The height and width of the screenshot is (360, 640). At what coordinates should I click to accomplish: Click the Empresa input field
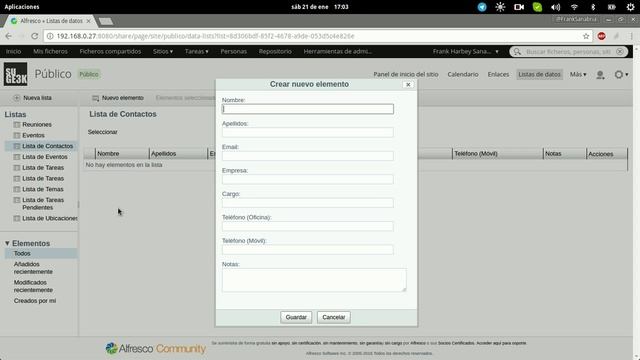coord(308,179)
